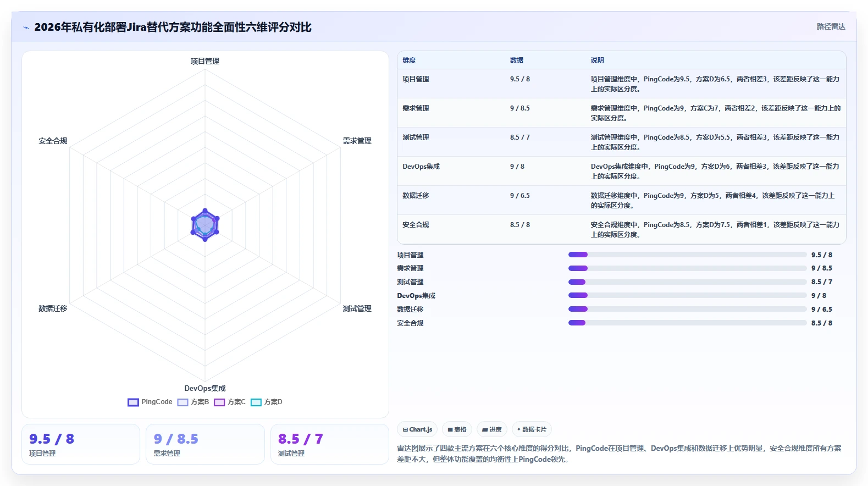The width and height of the screenshot is (868, 486).
Task: Click radar axis label 安全合规
Action: click(x=53, y=141)
